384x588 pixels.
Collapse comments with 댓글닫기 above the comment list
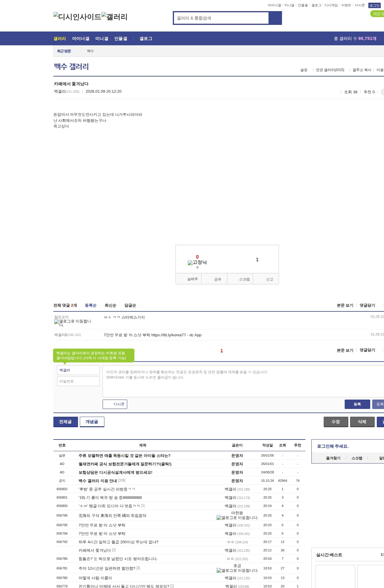[367, 305]
